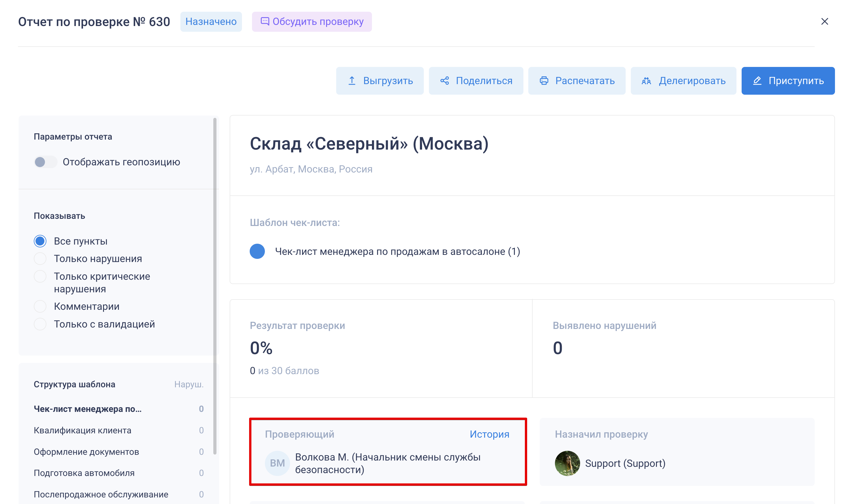The image size is (847, 504).
Task: Click the printer icon on Распечатать
Action: pyautogui.click(x=544, y=81)
